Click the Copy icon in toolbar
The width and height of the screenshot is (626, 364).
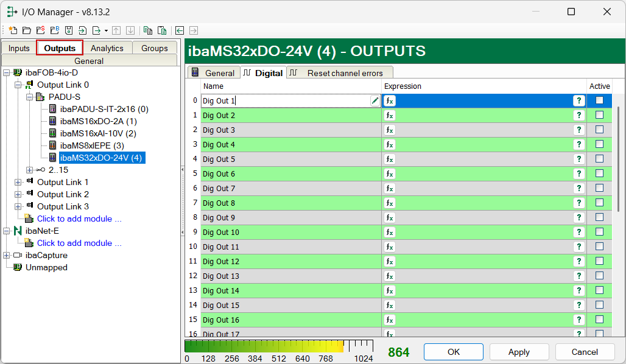click(x=147, y=30)
